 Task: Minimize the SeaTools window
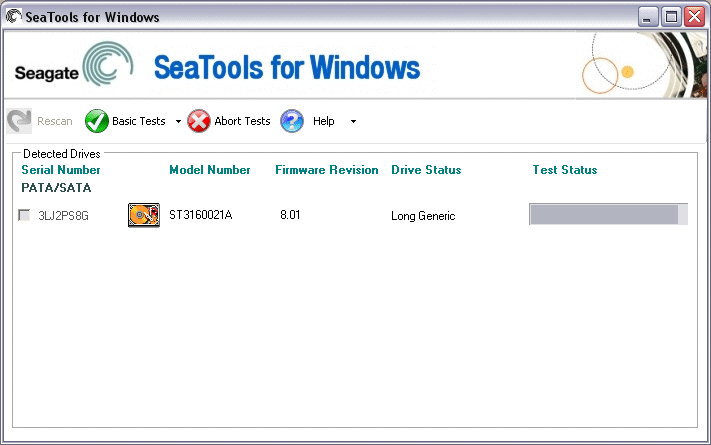(x=648, y=17)
